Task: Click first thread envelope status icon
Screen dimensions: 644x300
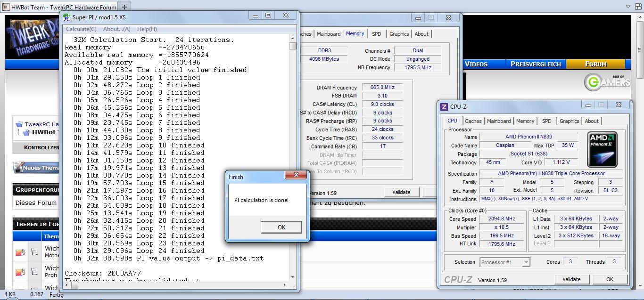Action: (20, 252)
